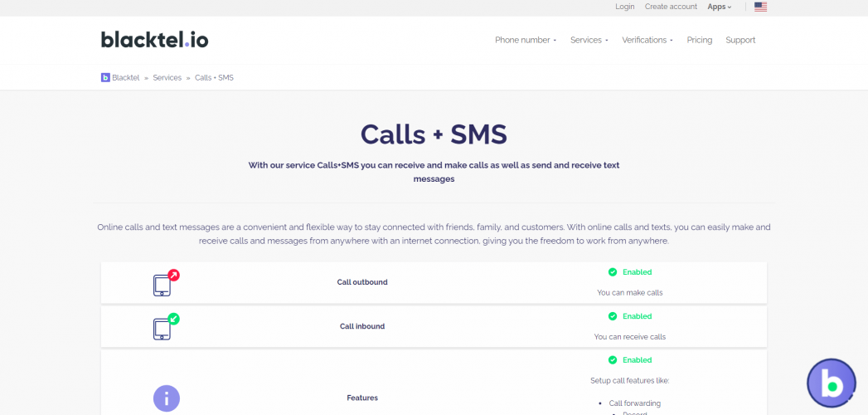Open the Apps dropdown in top bar
Image resolution: width=868 pixels, height=415 pixels.
point(719,7)
